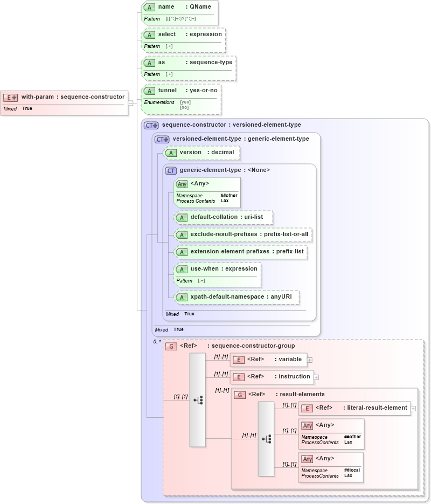
Task: Click the Any wildcard icon with ##other namespace
Action: pos(181,184)
